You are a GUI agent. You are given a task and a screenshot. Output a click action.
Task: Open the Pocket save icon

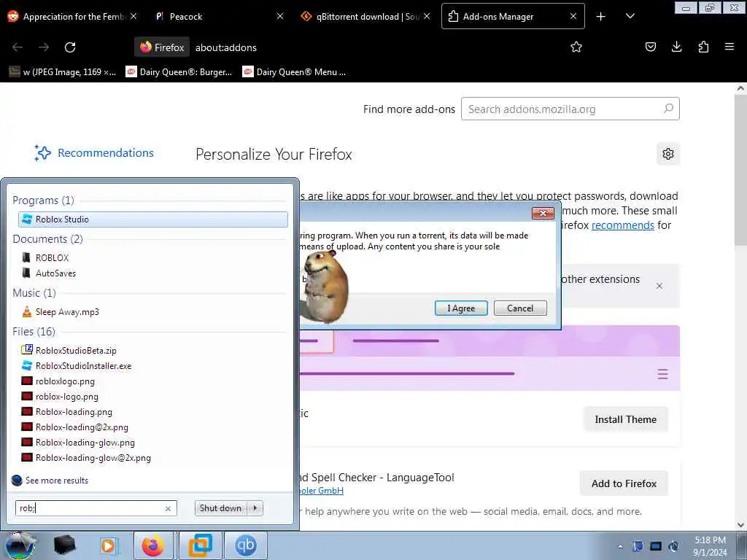point(650,47)
